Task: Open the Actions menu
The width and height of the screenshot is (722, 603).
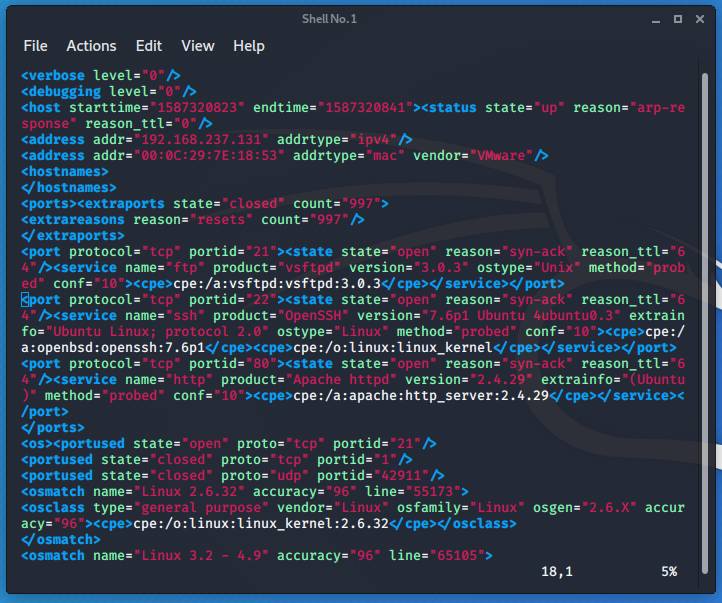Action: point(91,46)
